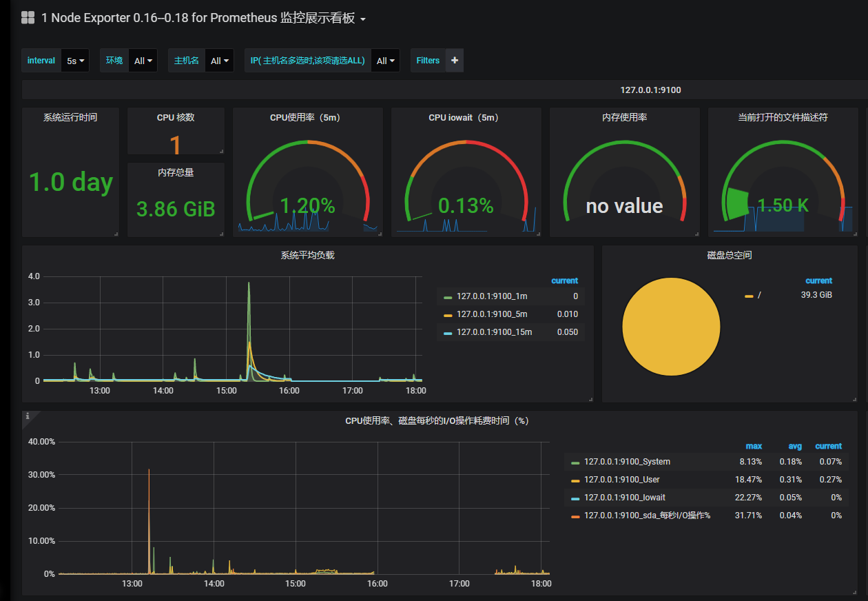
Task: Open the 环境 All dropdown
Action: tap(143, 61)
